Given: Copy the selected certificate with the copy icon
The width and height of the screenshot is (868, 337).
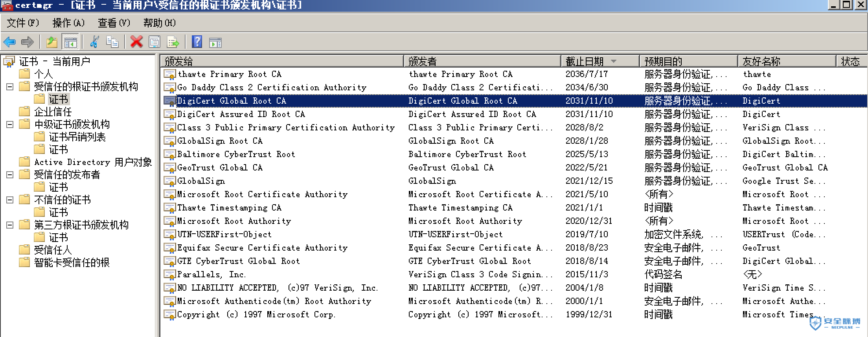Looking at the screenshot, I should [112, 42].
